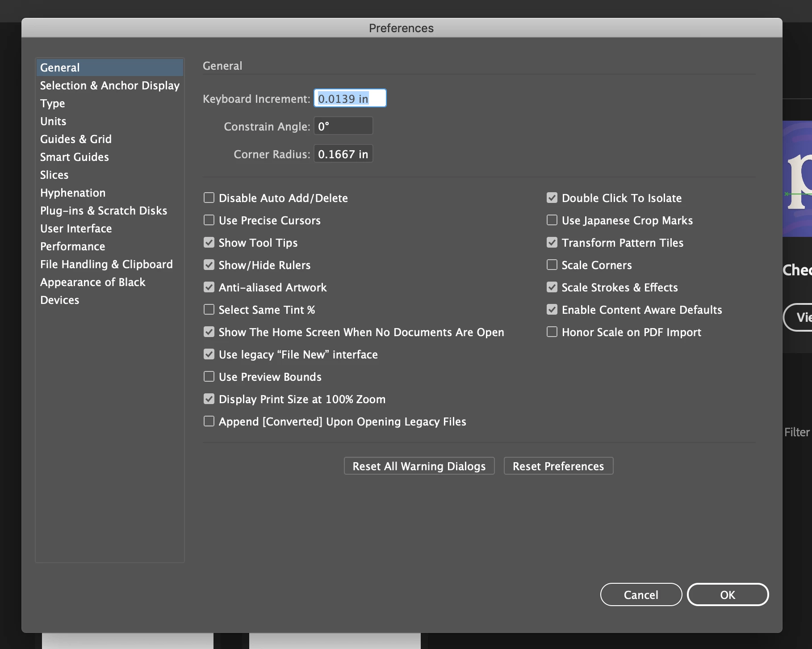Switch to the Units preferences
This screenshot has height=649, width=812.
pyautogui.click(x=109, y=121)
